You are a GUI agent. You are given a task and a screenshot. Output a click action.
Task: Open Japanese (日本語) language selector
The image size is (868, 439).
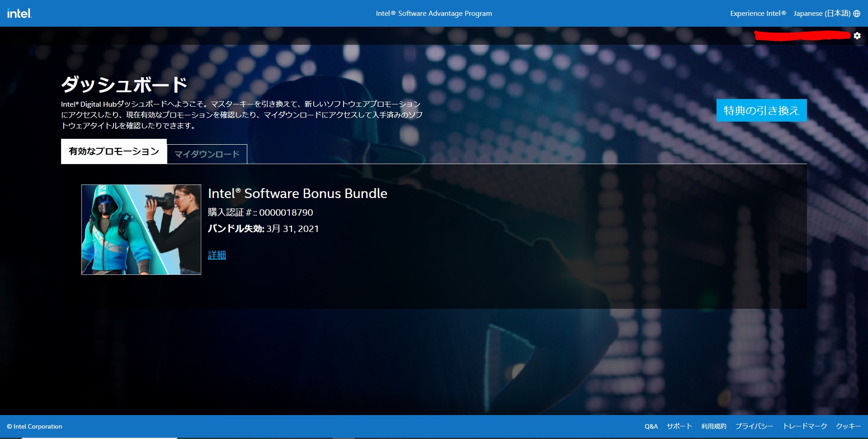pos(822,14)
